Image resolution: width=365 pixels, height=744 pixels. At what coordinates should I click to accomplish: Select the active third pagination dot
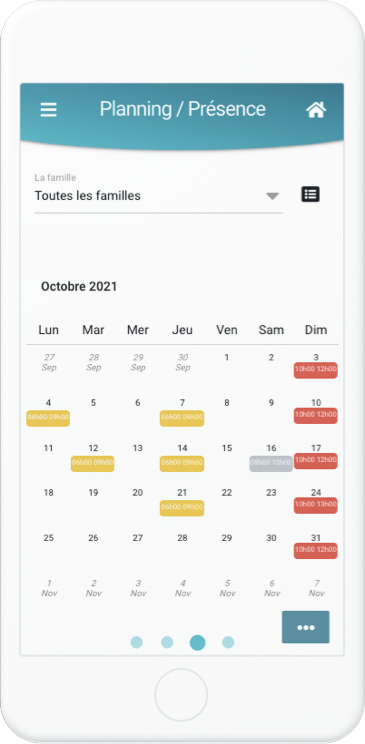pos(197,643)
